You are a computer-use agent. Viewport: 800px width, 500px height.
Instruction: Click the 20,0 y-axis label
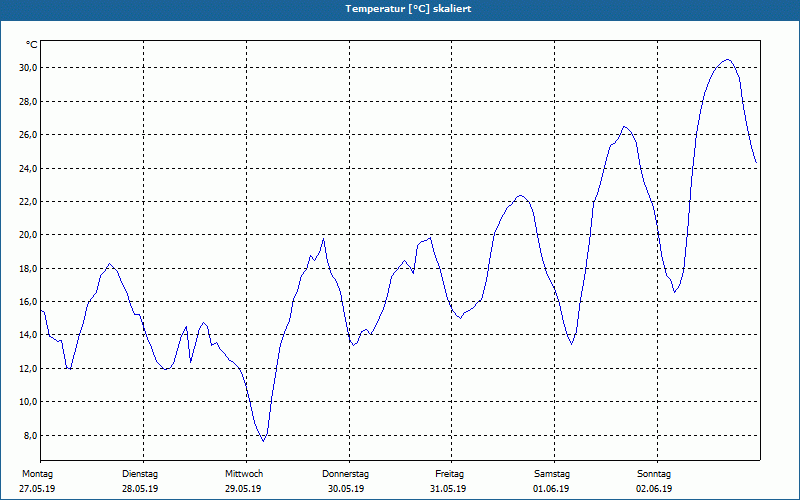coord(28,235)
